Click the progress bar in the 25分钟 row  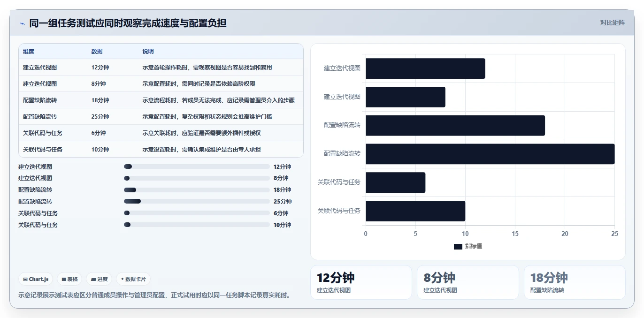point(197,202)
